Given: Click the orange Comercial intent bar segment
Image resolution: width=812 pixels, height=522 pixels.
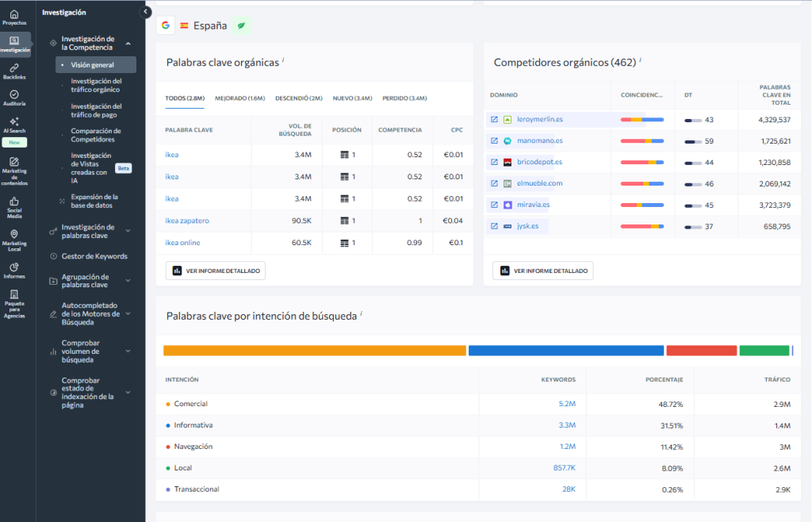Looking at the screenshot, I should (x=315, y=351).
